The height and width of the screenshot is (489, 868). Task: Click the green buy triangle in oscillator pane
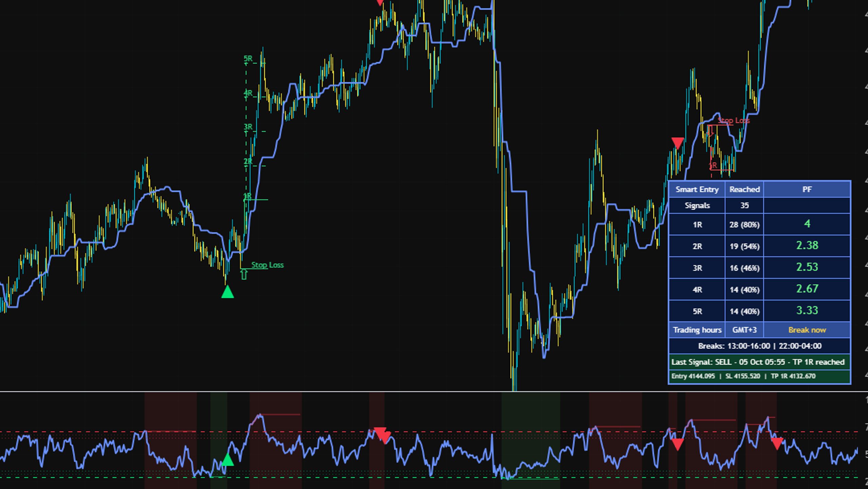tap(227, 460)
